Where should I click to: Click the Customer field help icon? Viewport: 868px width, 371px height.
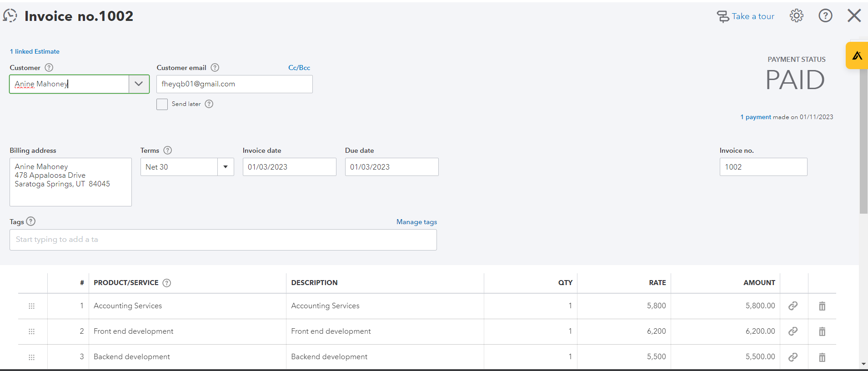point(49,68)
